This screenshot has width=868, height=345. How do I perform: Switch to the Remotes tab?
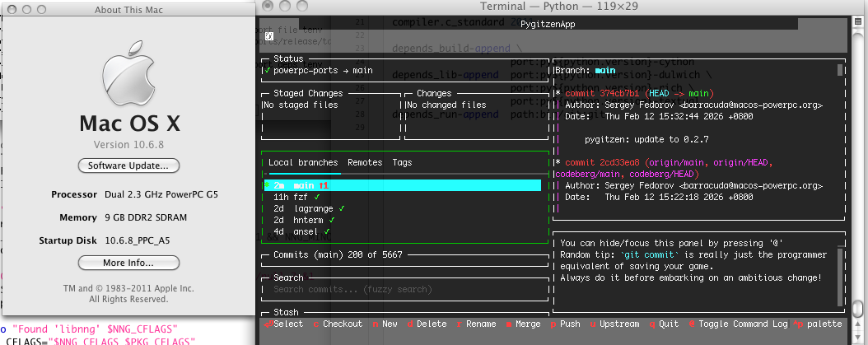pyautogui.click(x=365, y=162)
